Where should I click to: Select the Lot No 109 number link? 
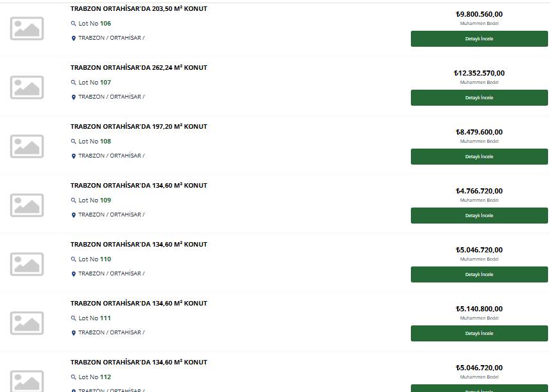pyautogui.click(x=106, y=200)
